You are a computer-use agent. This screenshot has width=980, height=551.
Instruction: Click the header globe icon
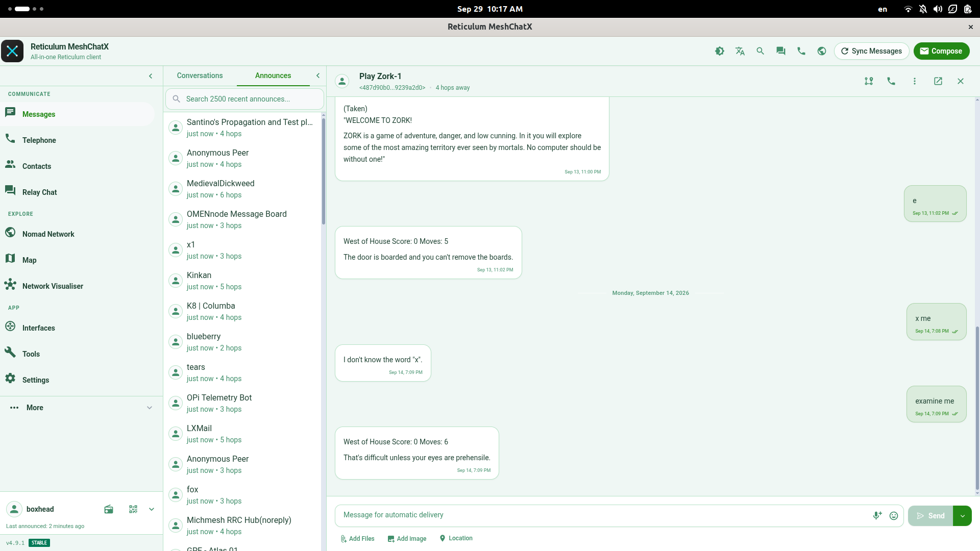[822, 51]
